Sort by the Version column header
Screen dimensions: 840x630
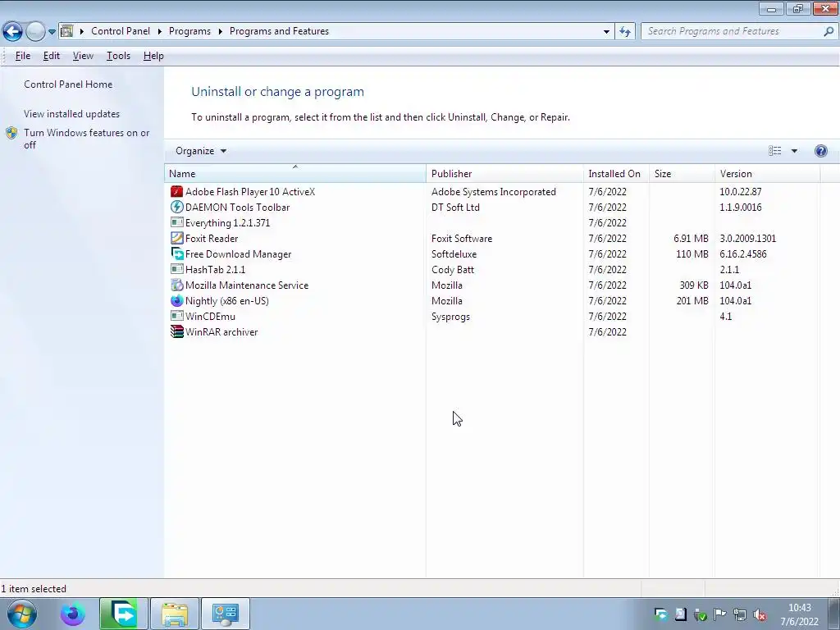click(x=767, y=174)
